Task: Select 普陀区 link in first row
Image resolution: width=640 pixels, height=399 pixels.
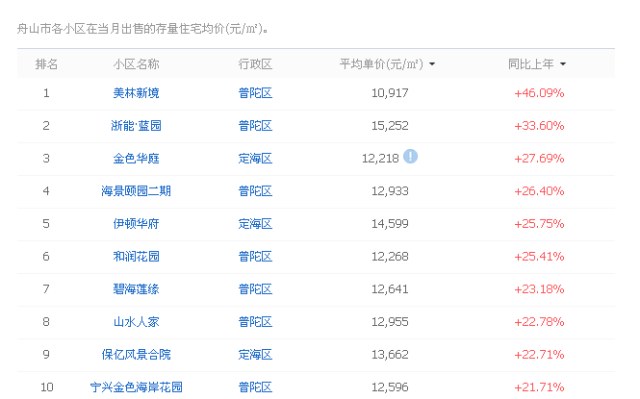Action: (255, 93)
